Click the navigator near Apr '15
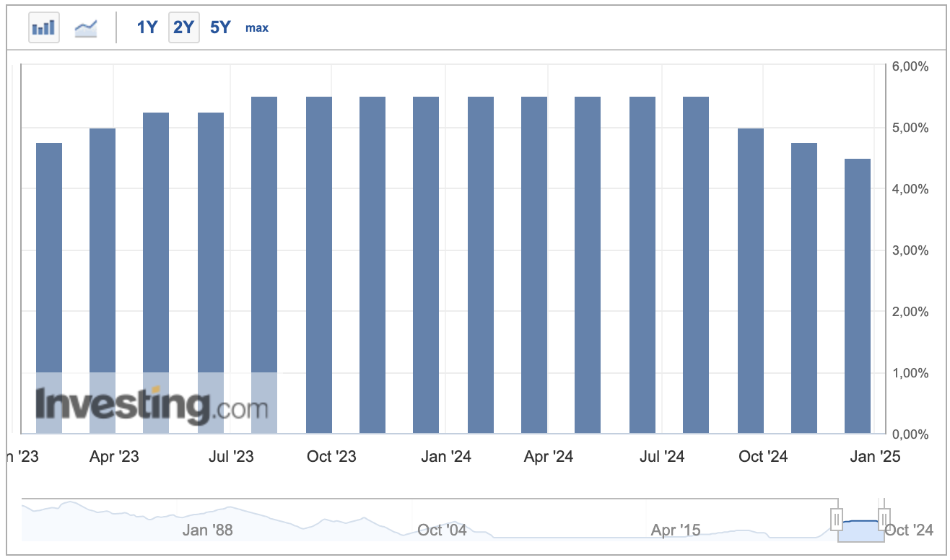 coord(676,530)
